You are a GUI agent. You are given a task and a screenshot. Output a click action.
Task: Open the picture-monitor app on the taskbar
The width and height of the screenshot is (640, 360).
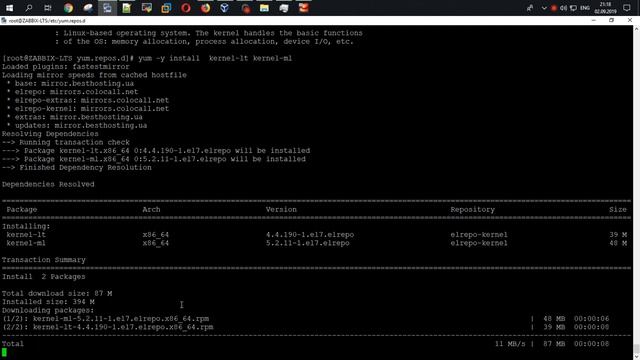(x=147, y=8)
